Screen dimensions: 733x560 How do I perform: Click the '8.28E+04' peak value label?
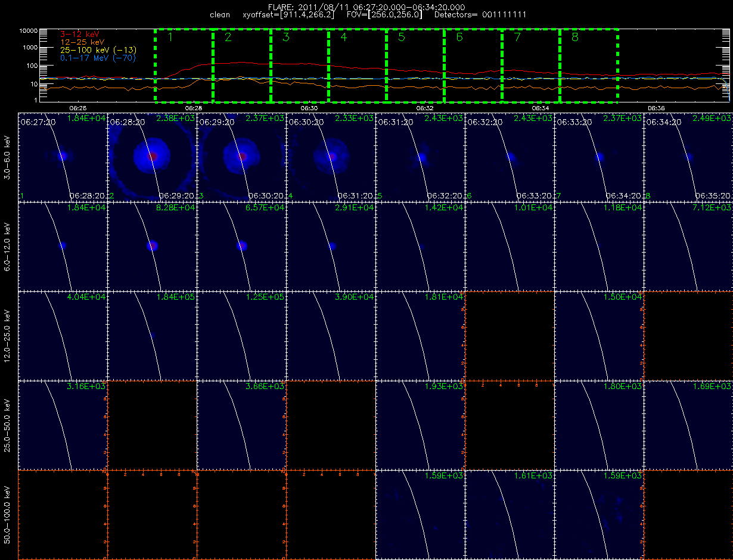point(176,208)
